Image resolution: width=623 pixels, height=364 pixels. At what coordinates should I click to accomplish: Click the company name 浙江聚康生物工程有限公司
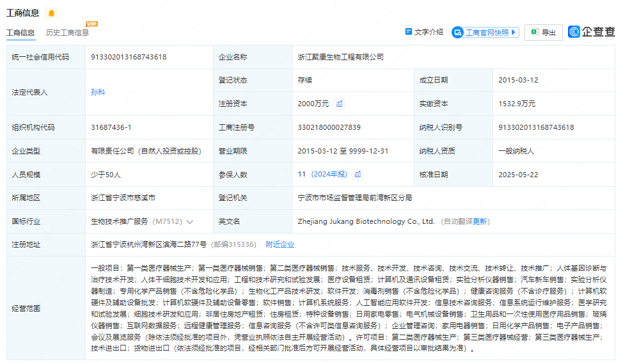pos(340,57)
